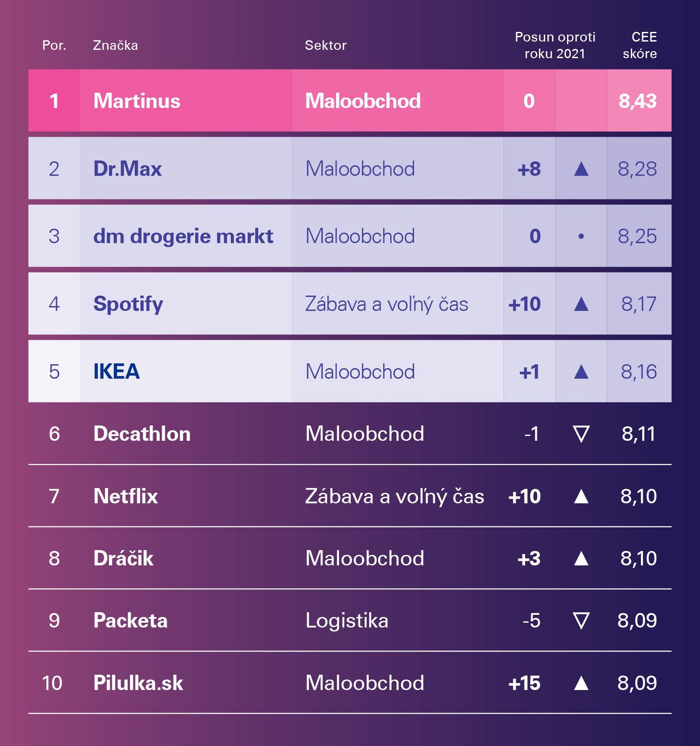Image resolution: width=700 pixels, height=746 pixels.
Task: Click the down triangle in Decathlon row
Action: [581, 434]
